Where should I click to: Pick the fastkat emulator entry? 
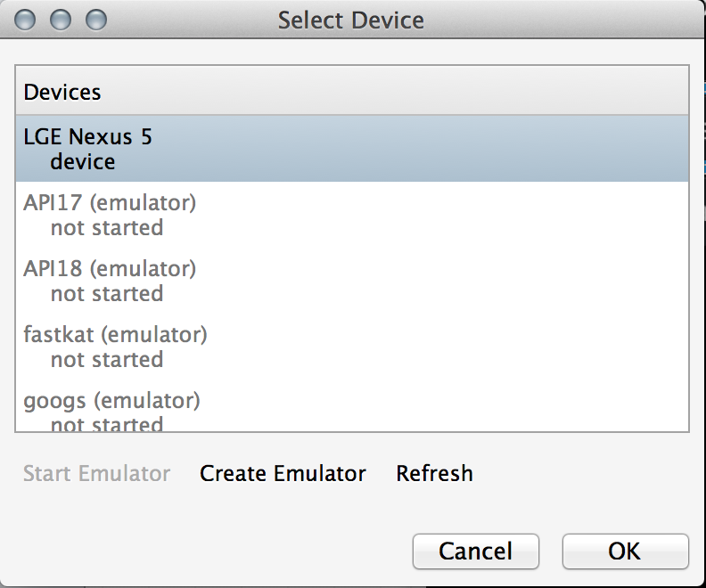click(115, 335)
